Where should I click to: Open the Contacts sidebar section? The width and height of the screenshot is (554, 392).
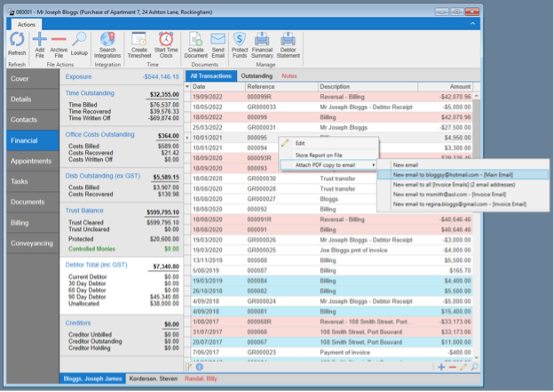tap(33, 120)
